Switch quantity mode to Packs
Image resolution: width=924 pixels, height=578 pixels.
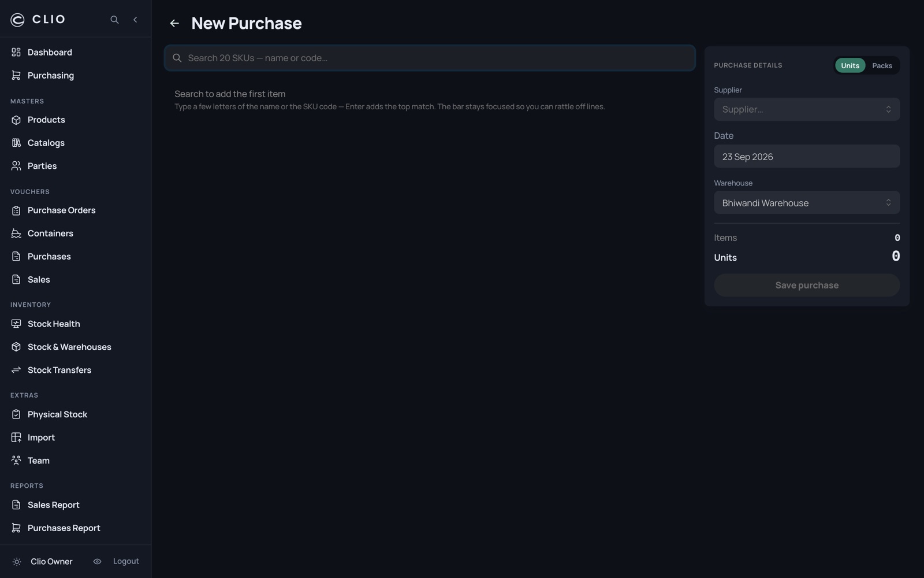point(882,66)
